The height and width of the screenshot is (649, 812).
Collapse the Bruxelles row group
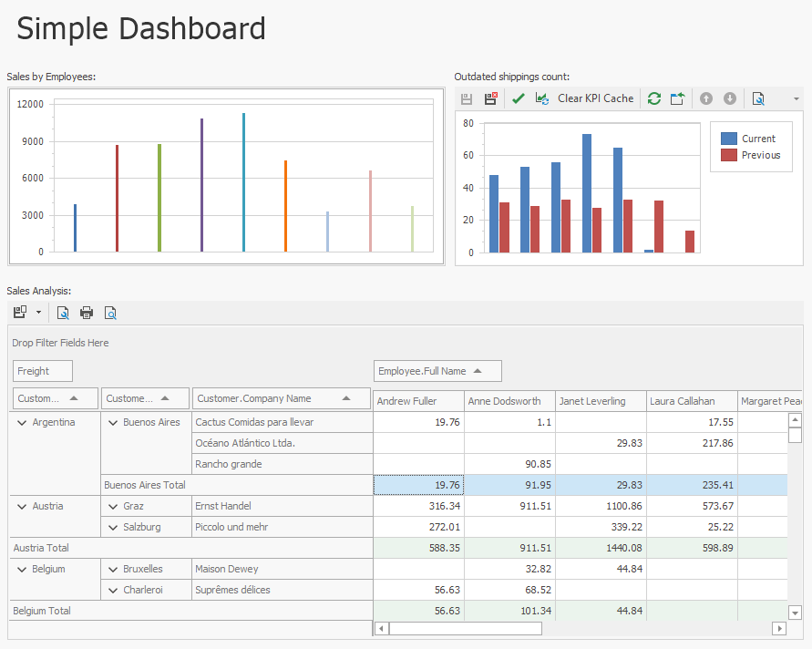point(113,569)
